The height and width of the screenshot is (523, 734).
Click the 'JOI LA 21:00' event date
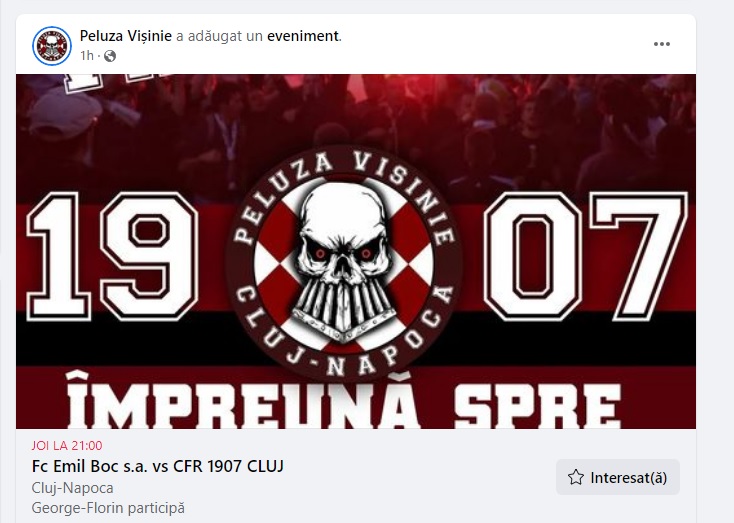(67, 445)
